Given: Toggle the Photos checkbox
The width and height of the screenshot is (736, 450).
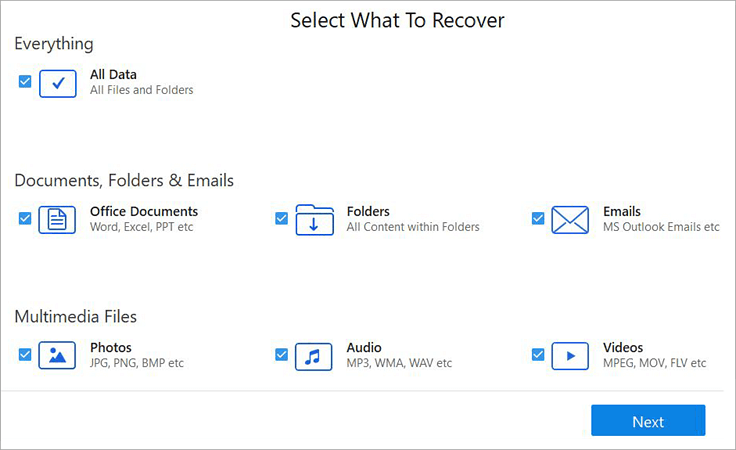Looking at the screenshot, I should pos(25,354).
